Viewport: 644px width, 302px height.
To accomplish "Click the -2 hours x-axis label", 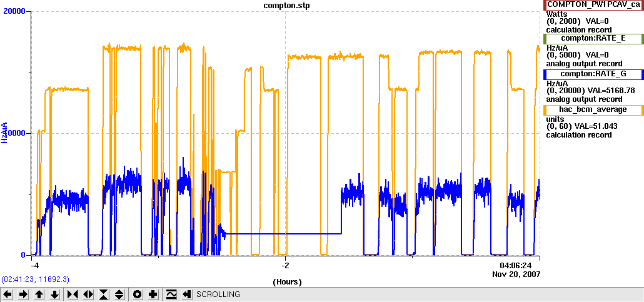I will pyautogui.click(x=286, y=264).
